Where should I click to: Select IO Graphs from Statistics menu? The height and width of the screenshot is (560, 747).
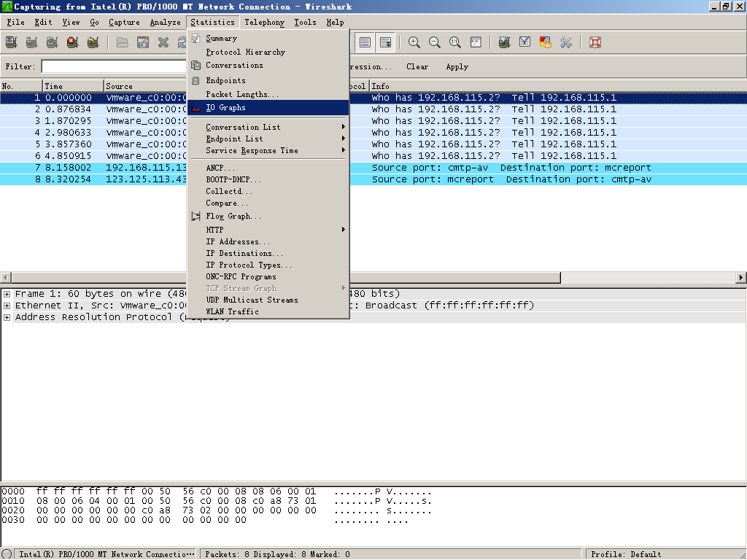click(268, 108)
